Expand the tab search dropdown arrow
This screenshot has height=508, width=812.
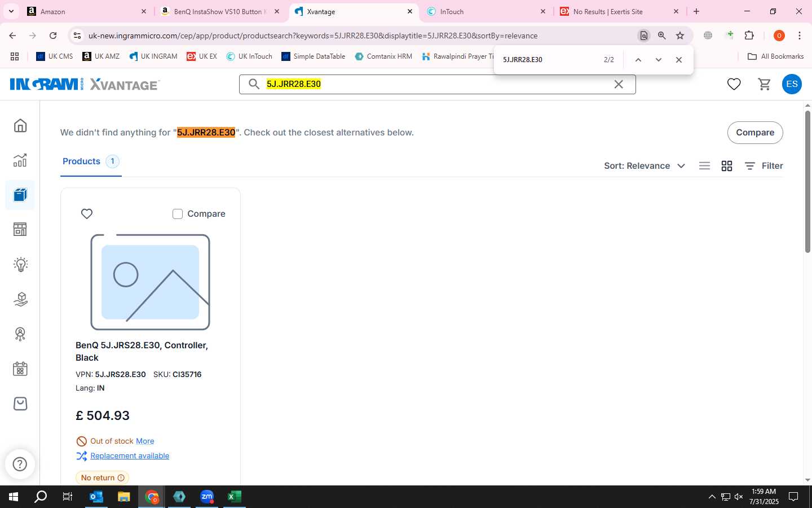pyautogui.click(x=11, y=11)
